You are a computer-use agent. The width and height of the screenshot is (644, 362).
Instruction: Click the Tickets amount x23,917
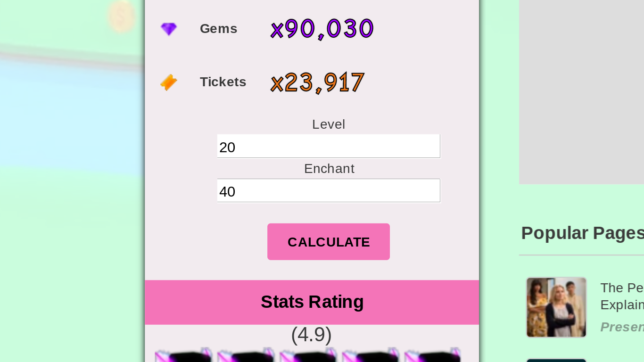point(317,83)
